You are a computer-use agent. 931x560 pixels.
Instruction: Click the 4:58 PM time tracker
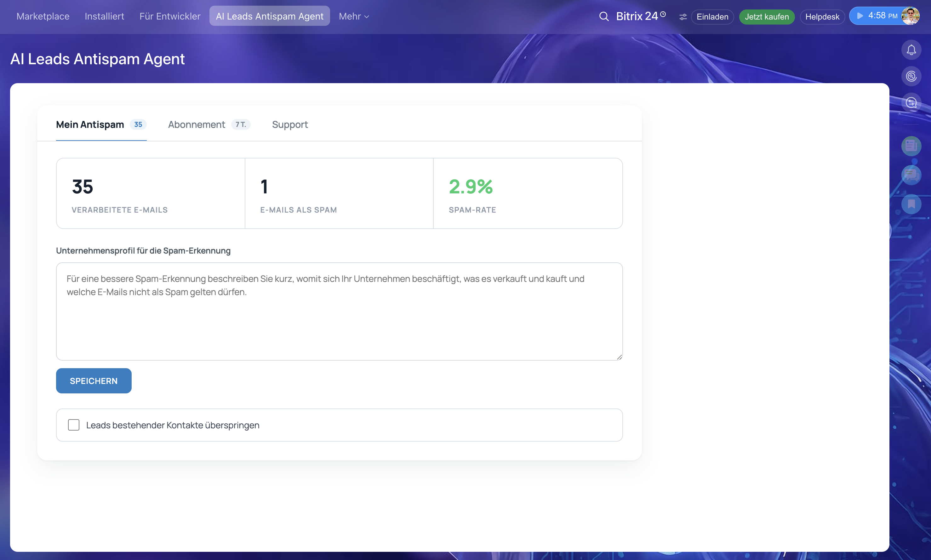pos(883,16)
